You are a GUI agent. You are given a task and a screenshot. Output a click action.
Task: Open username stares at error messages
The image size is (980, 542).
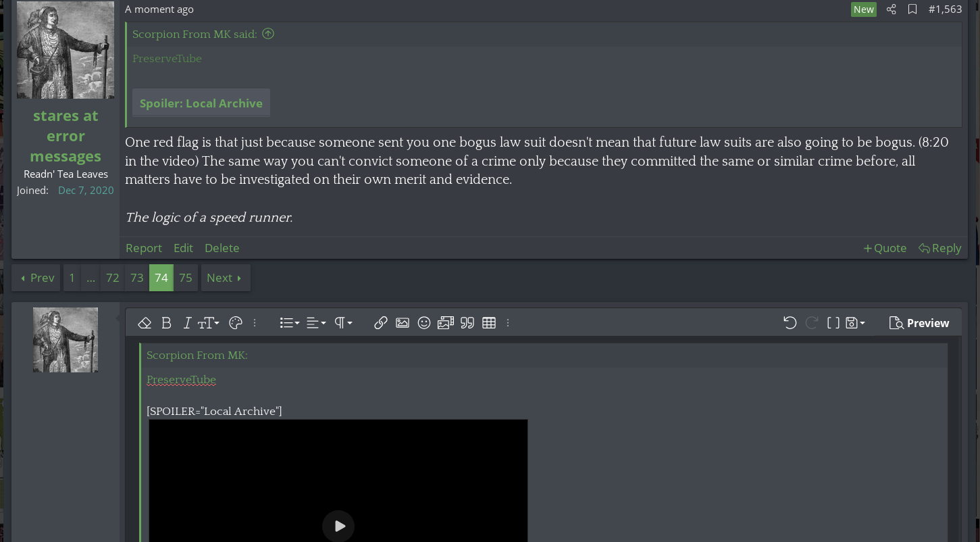(66, 136)
